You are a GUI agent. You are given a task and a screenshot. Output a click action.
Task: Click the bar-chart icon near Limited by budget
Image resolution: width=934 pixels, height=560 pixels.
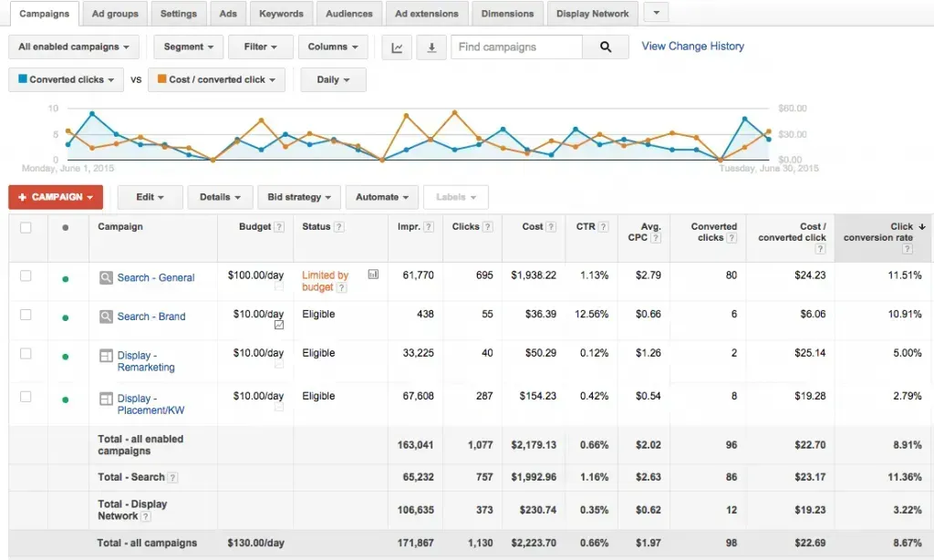373,274
